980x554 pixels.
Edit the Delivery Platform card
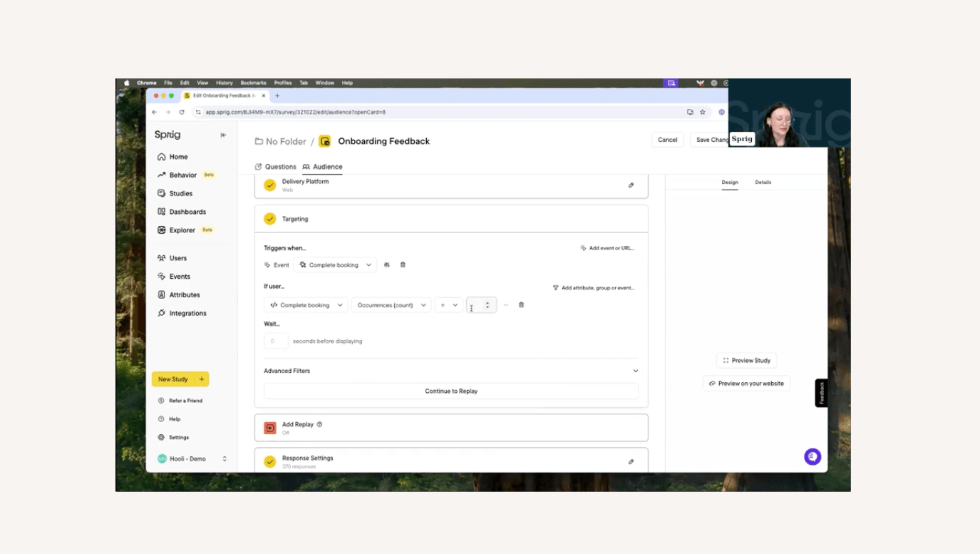631,185
